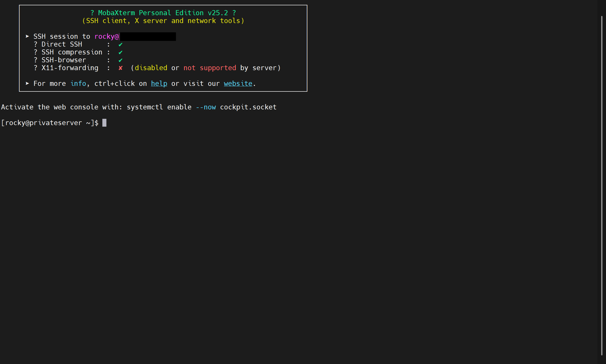Click the blue info word
This screenshot has width=606, height=364.
[78, 84]
